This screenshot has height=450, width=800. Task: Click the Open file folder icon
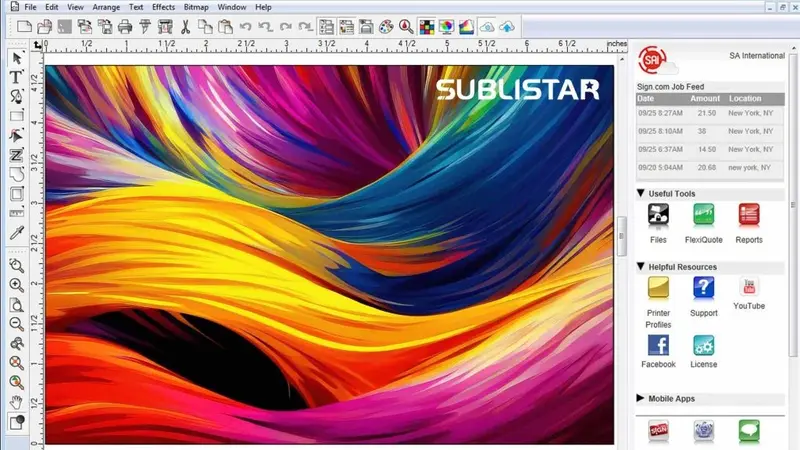pos(44,27)
